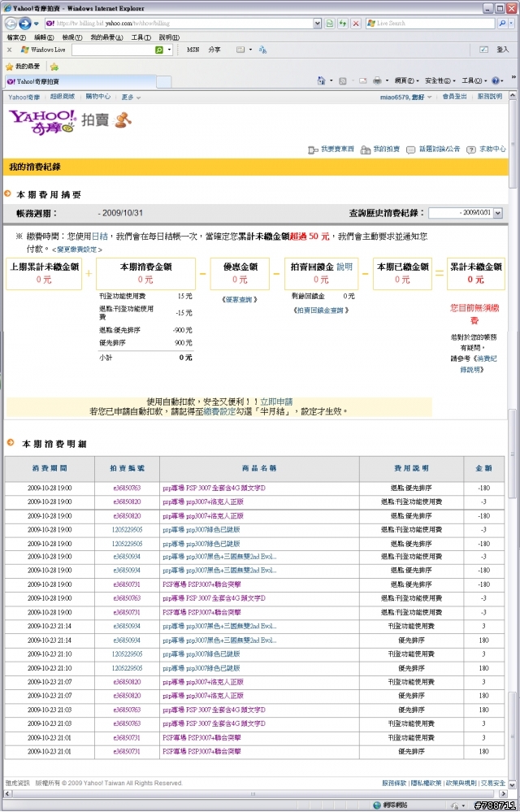Open the 工具(T) menu in the menu bar
Image resolution: width=520 pixels, height=812 pixels.
(141, 37)
